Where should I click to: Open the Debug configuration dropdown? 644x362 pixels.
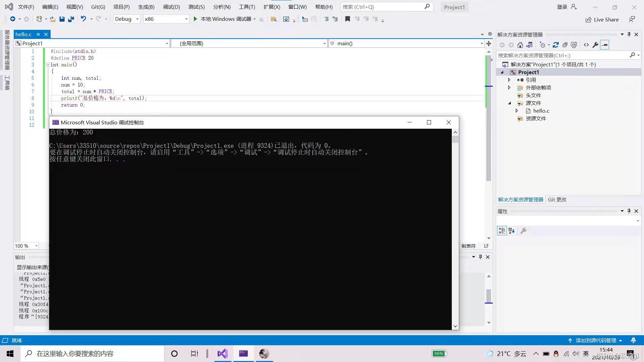coord(127,19)
